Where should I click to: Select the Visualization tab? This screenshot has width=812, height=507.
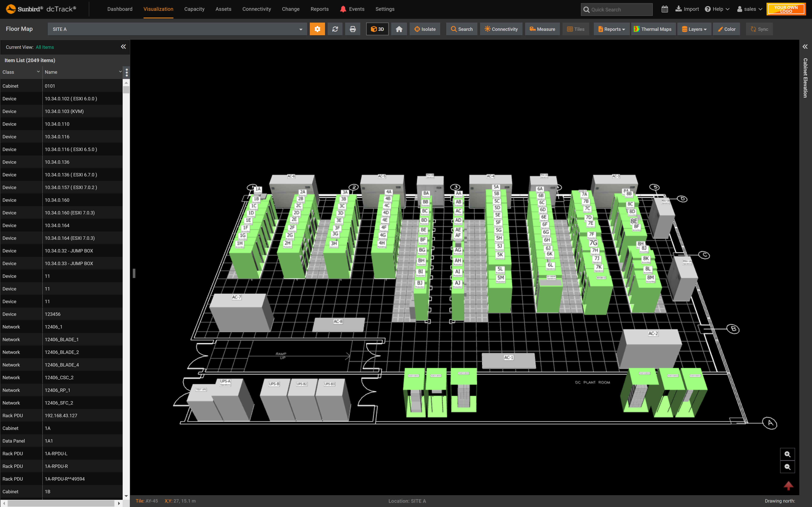[x=158, y=9]
